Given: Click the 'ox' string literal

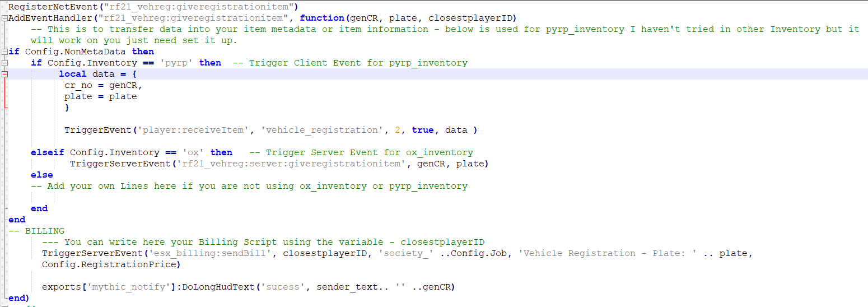Looking at the screenshot, I should pos(193,152).
